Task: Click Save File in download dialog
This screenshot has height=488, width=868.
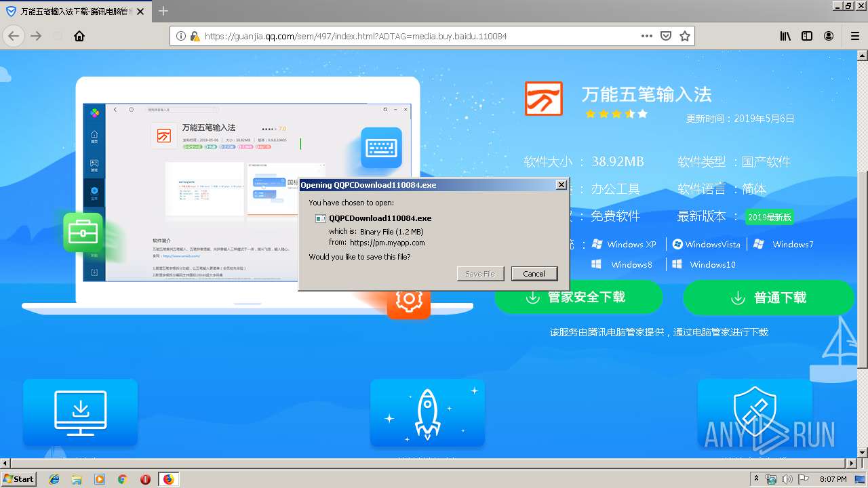Action: pyautogui.click(x=480, y=274)
